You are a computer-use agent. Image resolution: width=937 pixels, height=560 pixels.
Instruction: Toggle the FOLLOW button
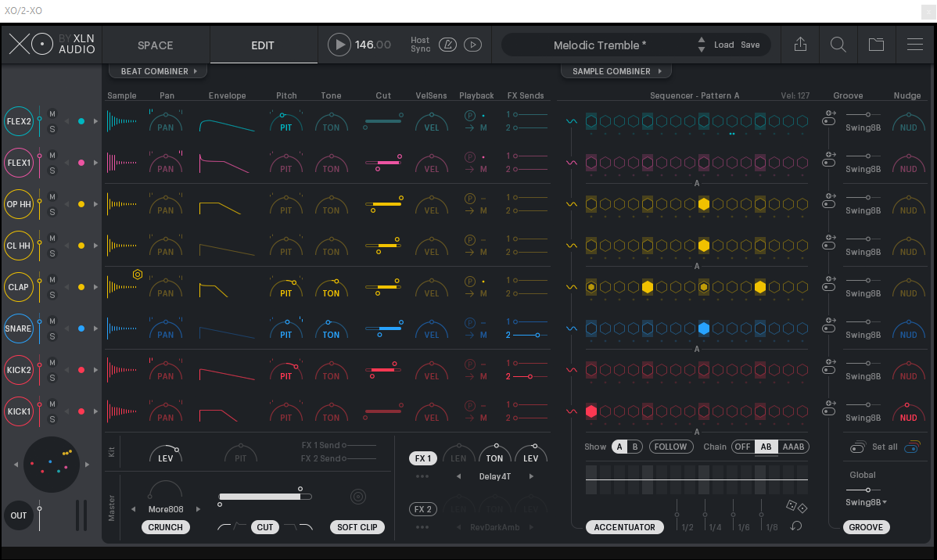pyautogui.click(x=670, y=447)
